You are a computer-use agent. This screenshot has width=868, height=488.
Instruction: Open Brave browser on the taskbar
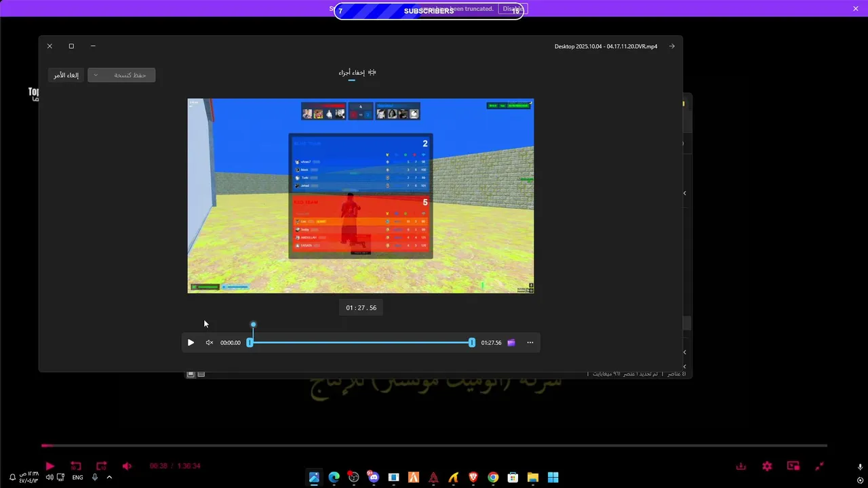tap(473, 477)
